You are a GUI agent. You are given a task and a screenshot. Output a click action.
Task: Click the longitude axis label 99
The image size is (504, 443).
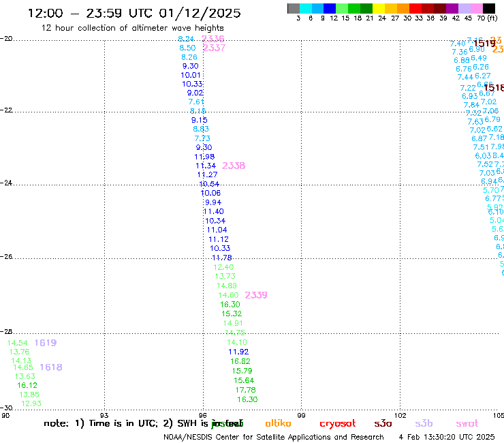coord(301,416)
